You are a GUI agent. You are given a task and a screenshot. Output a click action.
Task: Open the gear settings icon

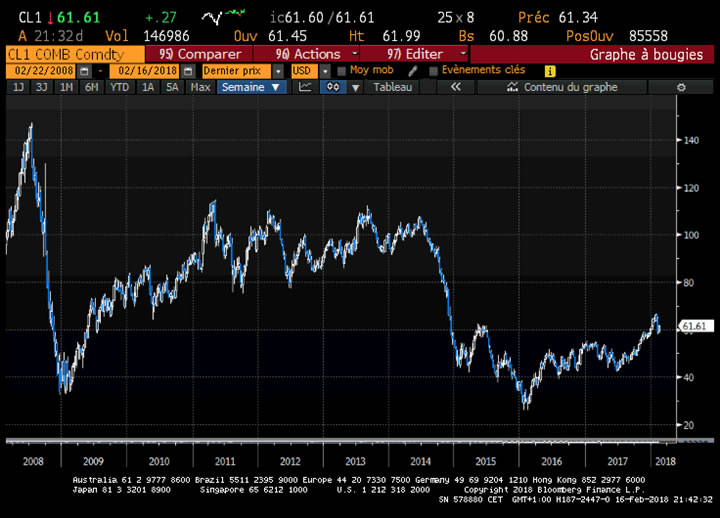coord(680,88)
